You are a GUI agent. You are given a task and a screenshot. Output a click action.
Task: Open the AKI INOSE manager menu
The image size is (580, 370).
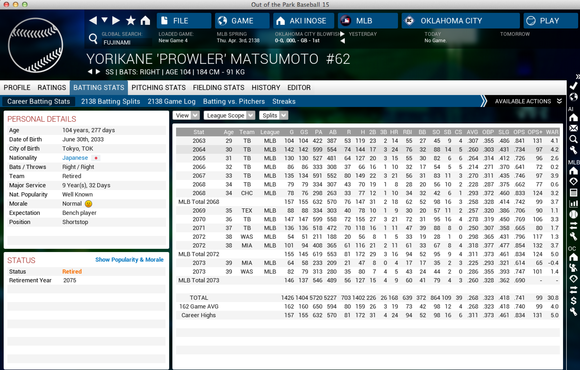point(304,21)
